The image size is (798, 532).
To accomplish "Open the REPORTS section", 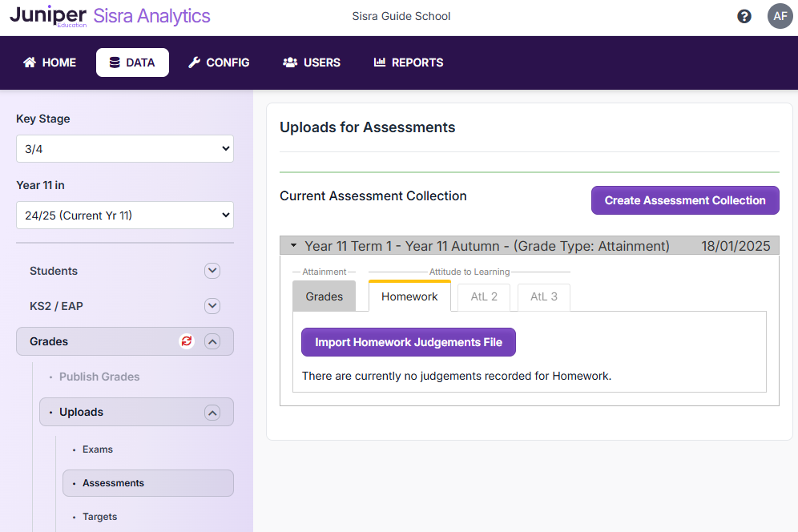I will pyautogui.click(x=408, y=62).
